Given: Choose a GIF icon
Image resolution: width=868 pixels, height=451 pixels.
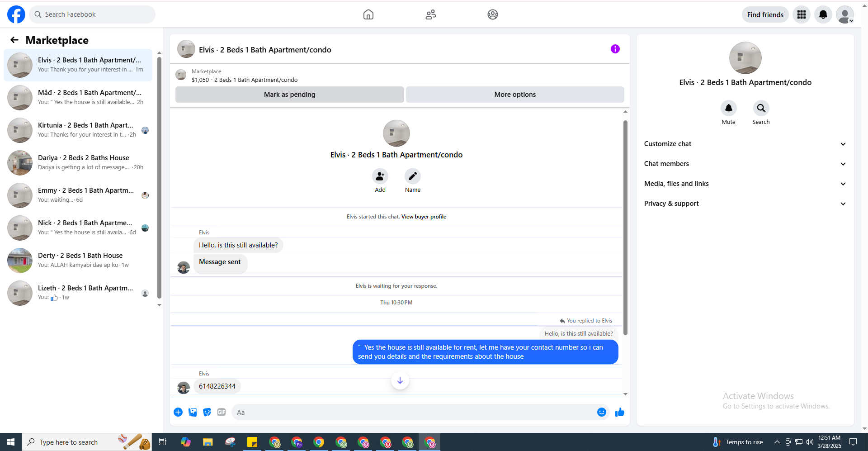Looking at the screenshot, I should (x=222, y=412).
